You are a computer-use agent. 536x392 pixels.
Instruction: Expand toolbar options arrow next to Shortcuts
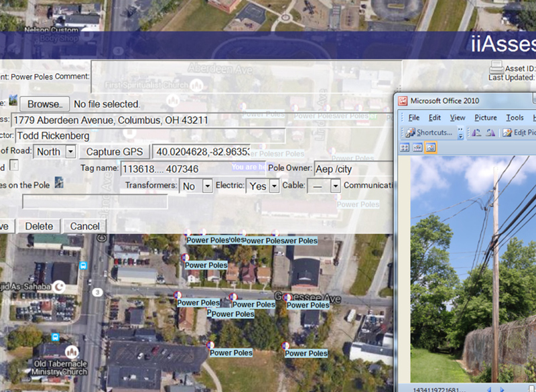click(x=460, y=133)
